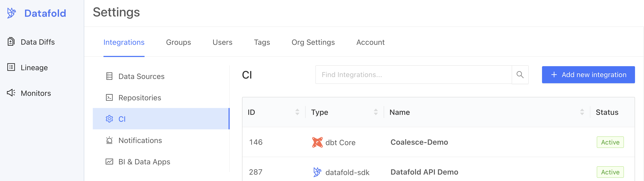This screenshot has height=181, width=644.
Task: Click the Data Diffs document icon
Action: point(11,41)
